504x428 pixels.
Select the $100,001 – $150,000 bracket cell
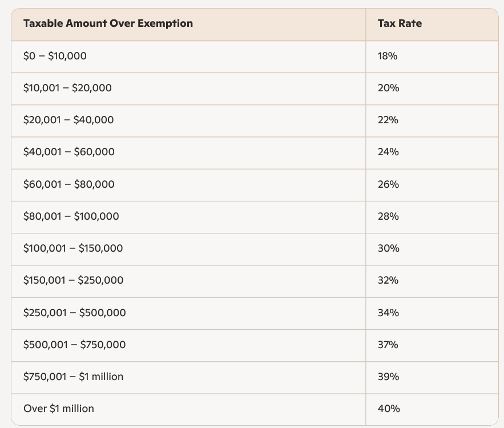[x=73, y=248]
